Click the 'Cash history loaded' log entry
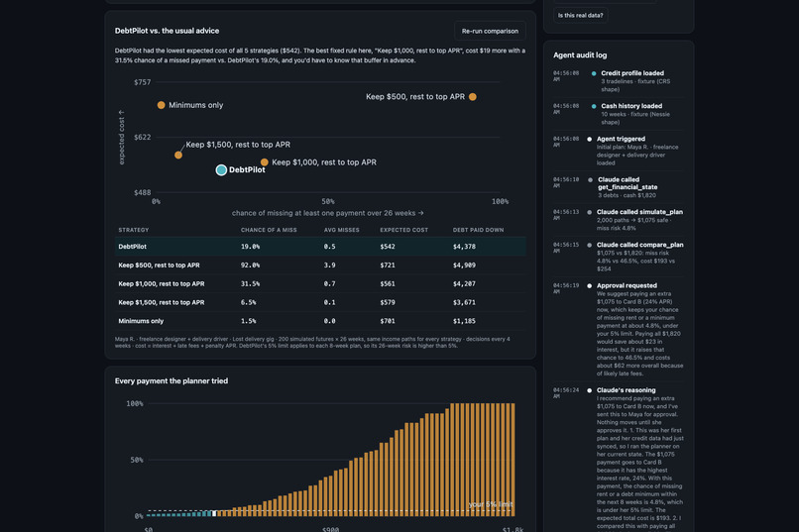Screen dimensions: 799x532 coord(619,114)
